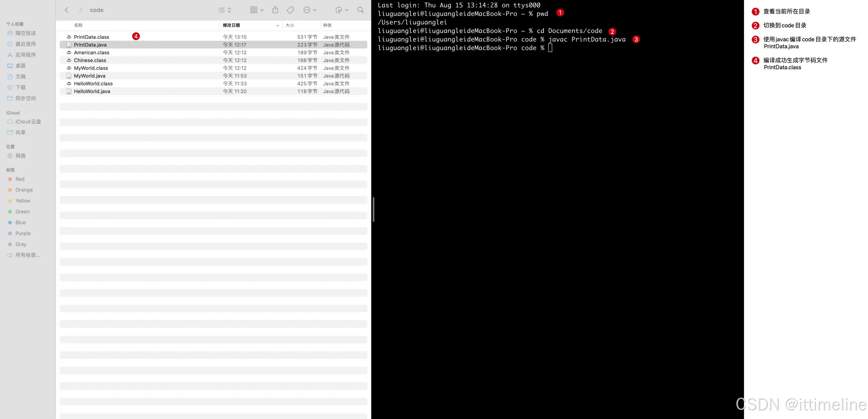Open the Finder search magnifier
This screenshot has width=868, height=419.
click(x=360, y=10)
